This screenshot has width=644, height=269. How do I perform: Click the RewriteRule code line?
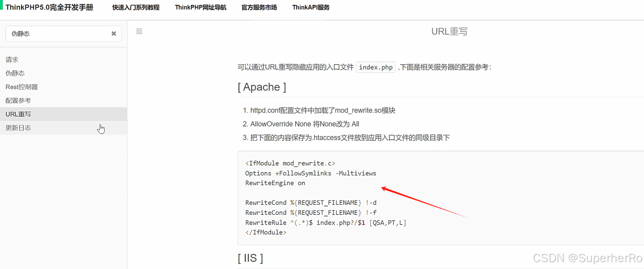[x=326, y=223]
